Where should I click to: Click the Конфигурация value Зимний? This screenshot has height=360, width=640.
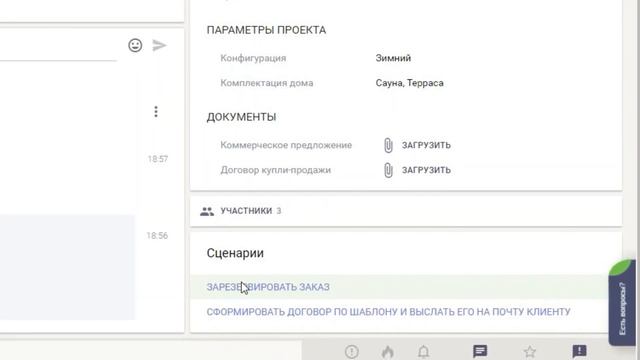pos(393,58)
